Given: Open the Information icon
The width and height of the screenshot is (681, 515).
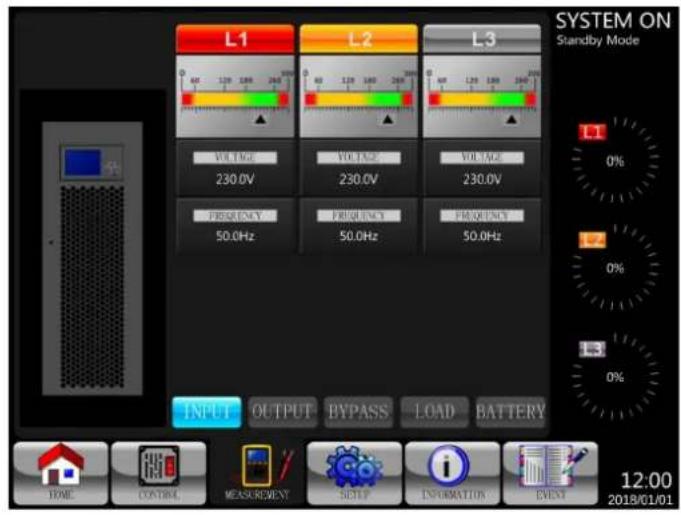Looking at the screenshot, I should (453, 473).
